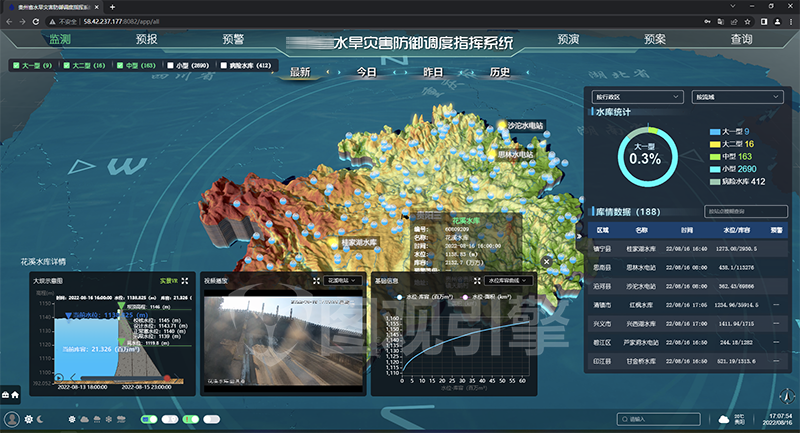Expand the 大坝示意图 panel to fullscreen
This screenshot has height=433, width=800.
coord(185,281)
